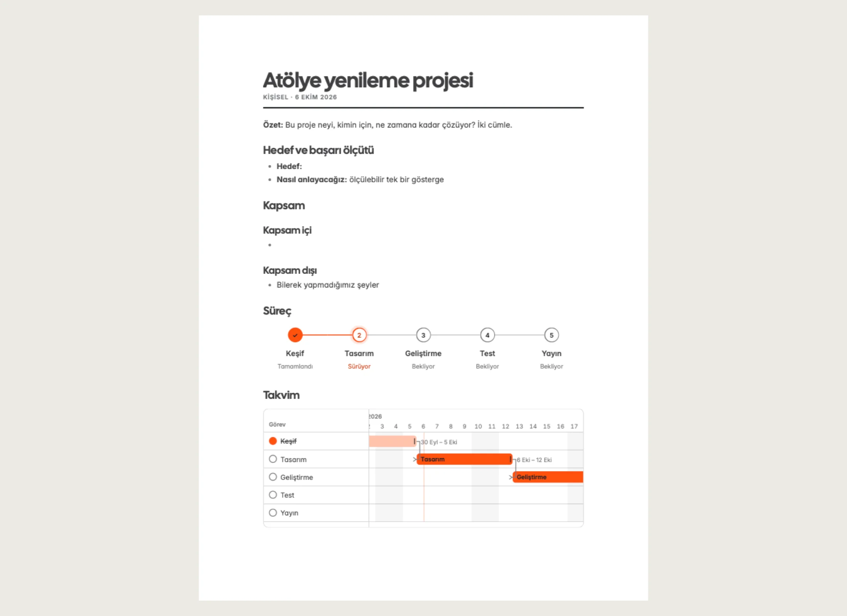Screen dimensions: 847x616
Task: Click the completed Keşif checkmark step circle
Action: coord(295,335)
